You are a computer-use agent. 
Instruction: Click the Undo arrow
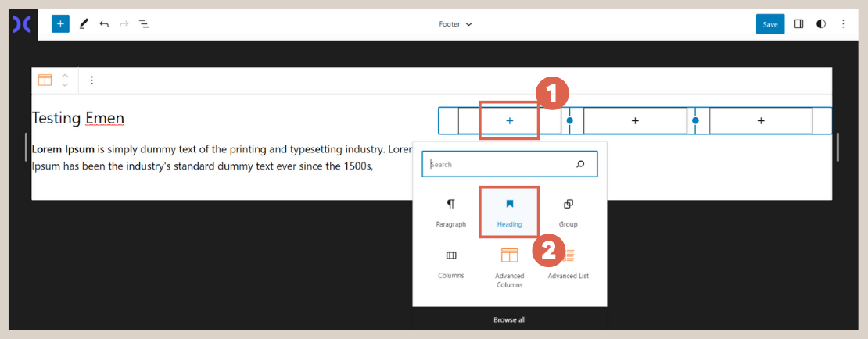[x=104, y=24]
